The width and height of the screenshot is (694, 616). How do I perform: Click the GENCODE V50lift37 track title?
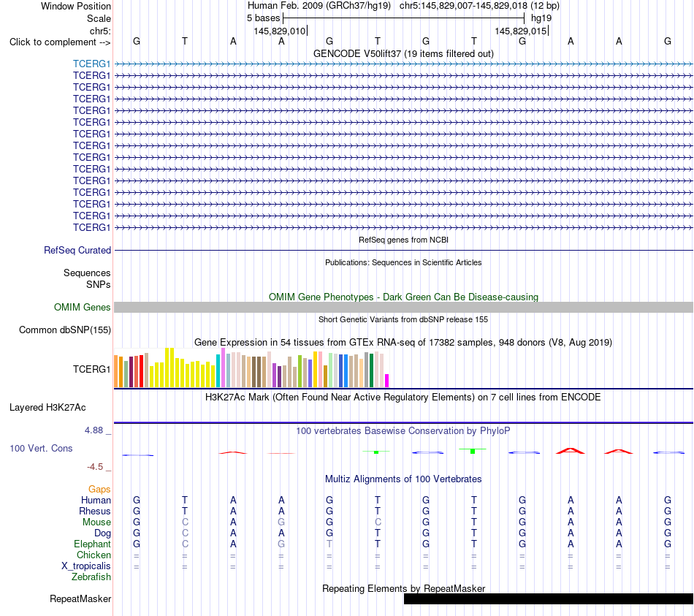coord(403,53)
